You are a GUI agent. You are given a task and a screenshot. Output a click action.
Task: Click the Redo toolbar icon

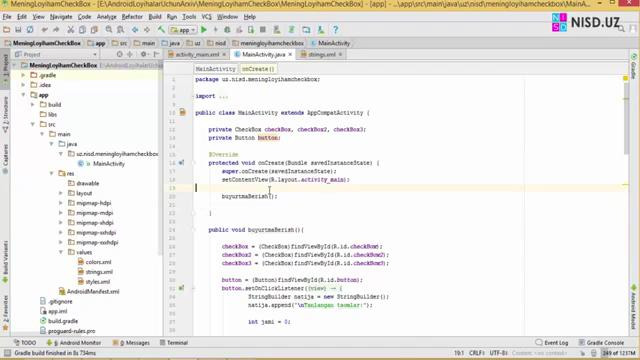(x=56, y=30)
